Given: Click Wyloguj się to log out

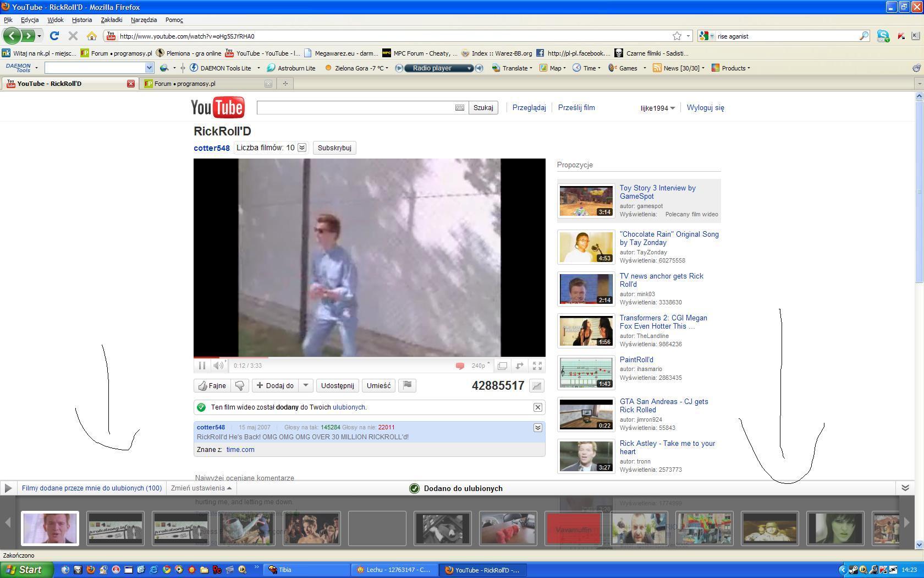Looking at the screenshot, I should tap(706, 108).
